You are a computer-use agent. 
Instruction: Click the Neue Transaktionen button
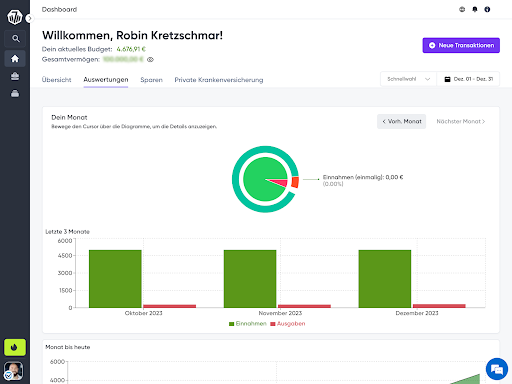(461, 45)
